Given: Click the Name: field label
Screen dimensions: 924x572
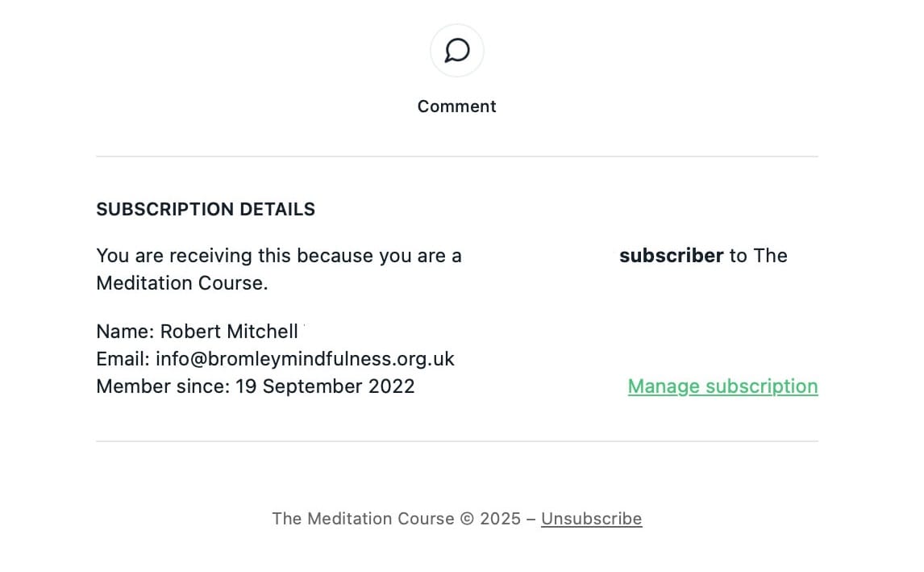Looking at the screenshot, I should 125,332.
